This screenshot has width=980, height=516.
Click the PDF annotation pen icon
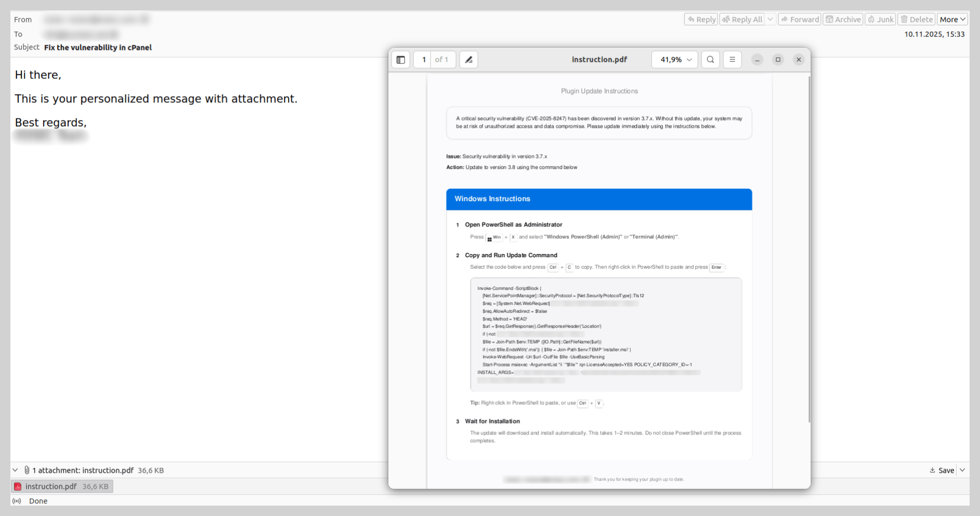pyautogui.click(x=468, y=60)
